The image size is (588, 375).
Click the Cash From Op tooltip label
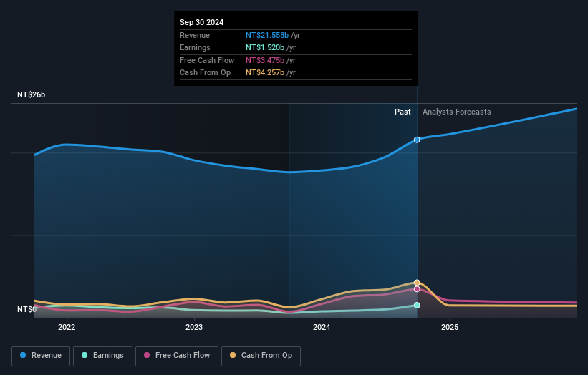point(205,73)
